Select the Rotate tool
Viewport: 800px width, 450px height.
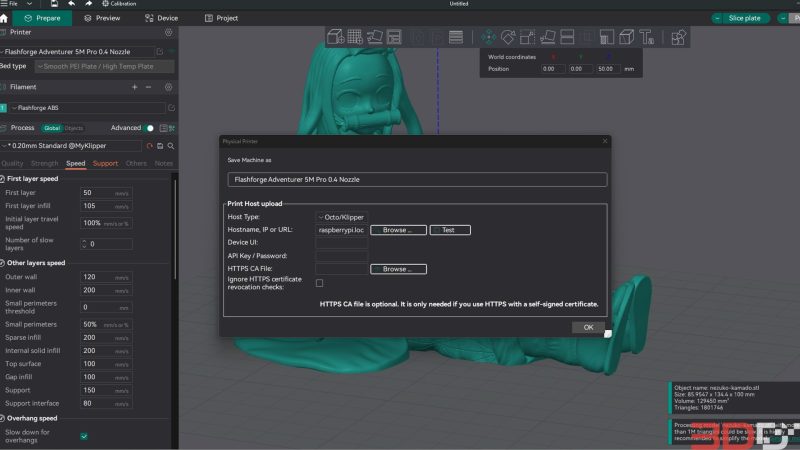[x=508, y=37]
